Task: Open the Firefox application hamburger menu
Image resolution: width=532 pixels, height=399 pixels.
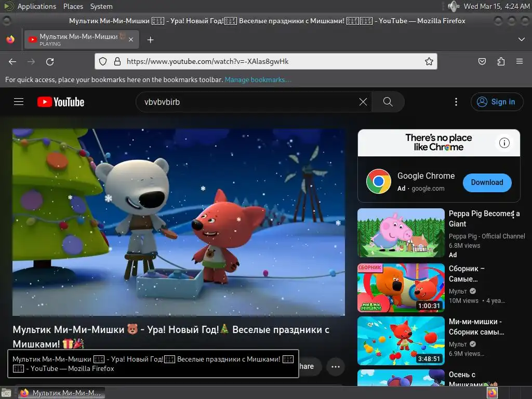Action: [x=520, y=61]
